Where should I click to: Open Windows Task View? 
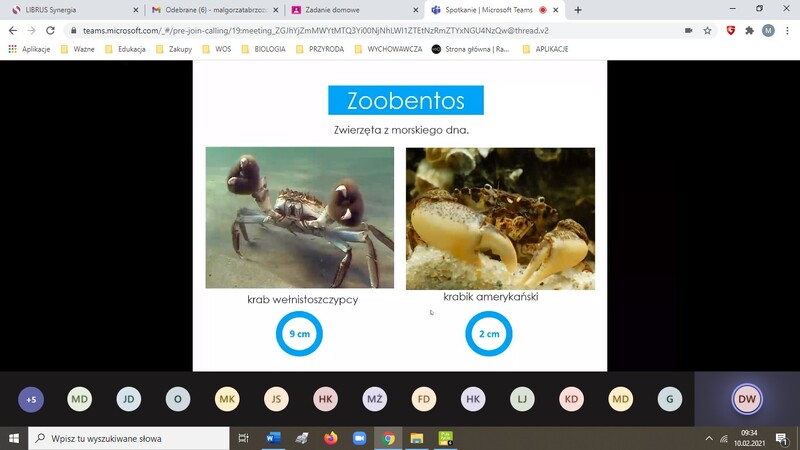tap(244, 438)
